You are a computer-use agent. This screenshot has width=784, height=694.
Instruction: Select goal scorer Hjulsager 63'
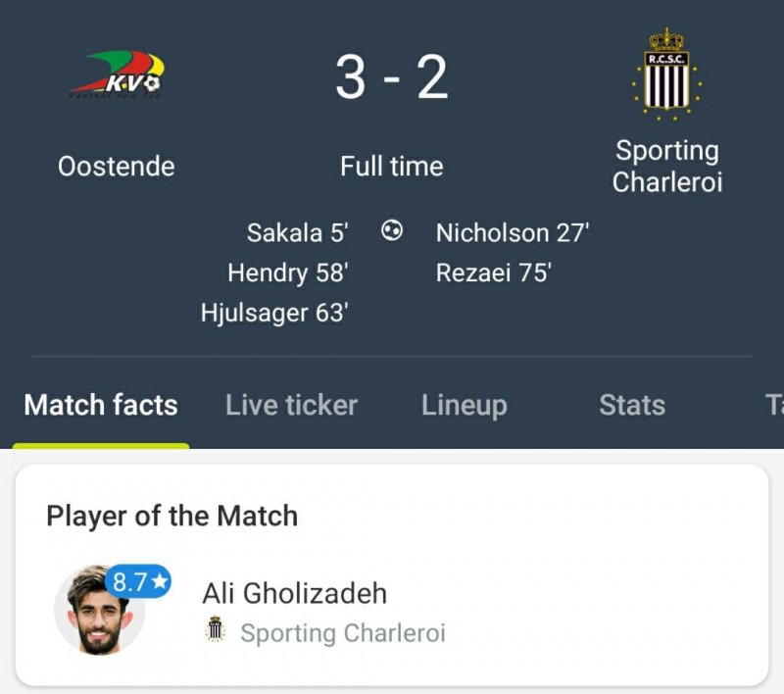275,313
